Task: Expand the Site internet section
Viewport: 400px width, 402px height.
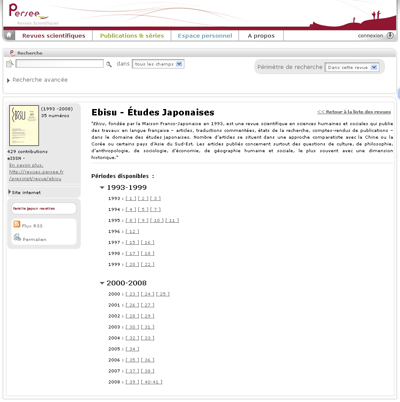Action: (24, 192)
